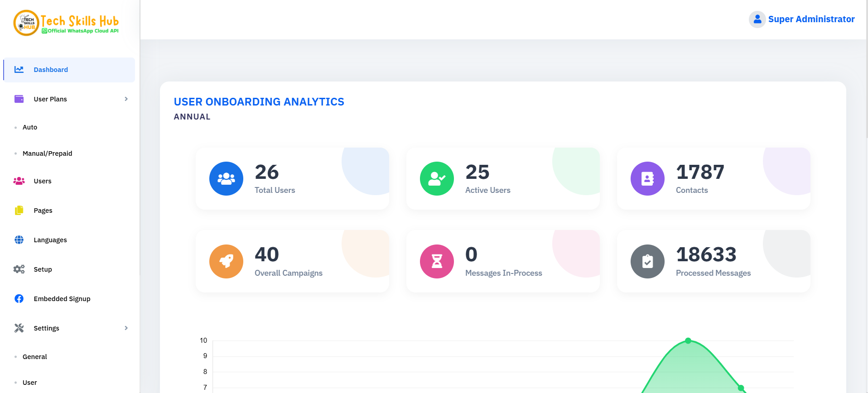The width and height of the screenshot is (868, 393).
Task: Click the green Active Users icon
Action: (437, 179)
